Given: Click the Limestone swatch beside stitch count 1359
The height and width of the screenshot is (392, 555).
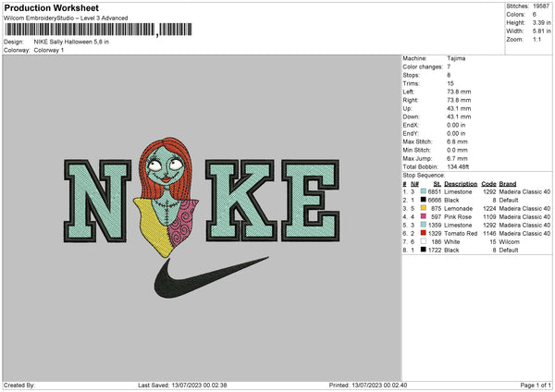Looking at the screenshot, I should click(423, 225).
